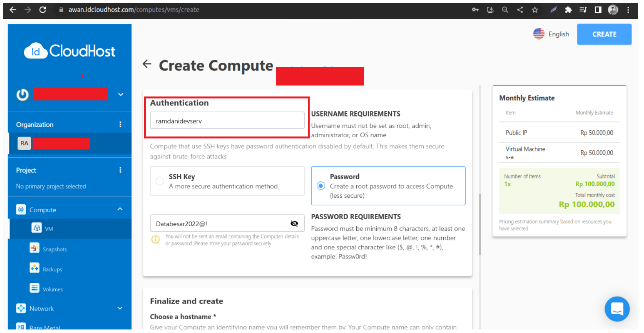Click the back arrow beside Create Compute

[x=147, y=64]
